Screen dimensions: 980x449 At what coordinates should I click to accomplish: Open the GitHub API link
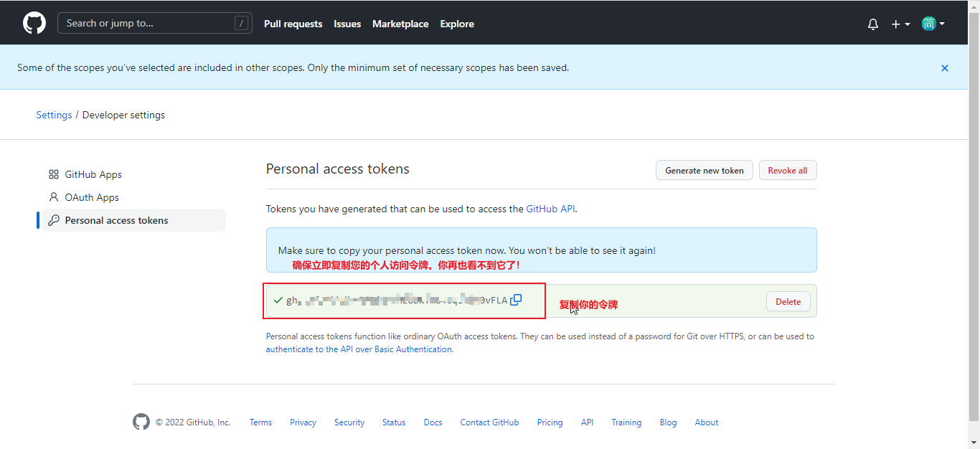point(550,209)
